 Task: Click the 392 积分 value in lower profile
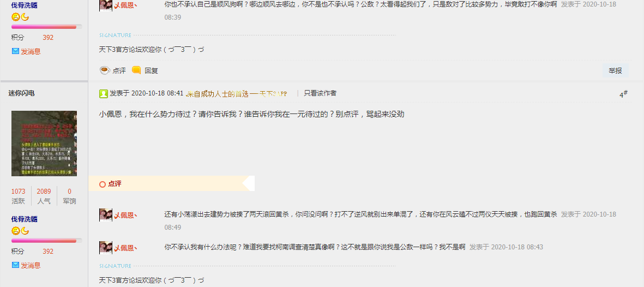[x=48, y=251]
